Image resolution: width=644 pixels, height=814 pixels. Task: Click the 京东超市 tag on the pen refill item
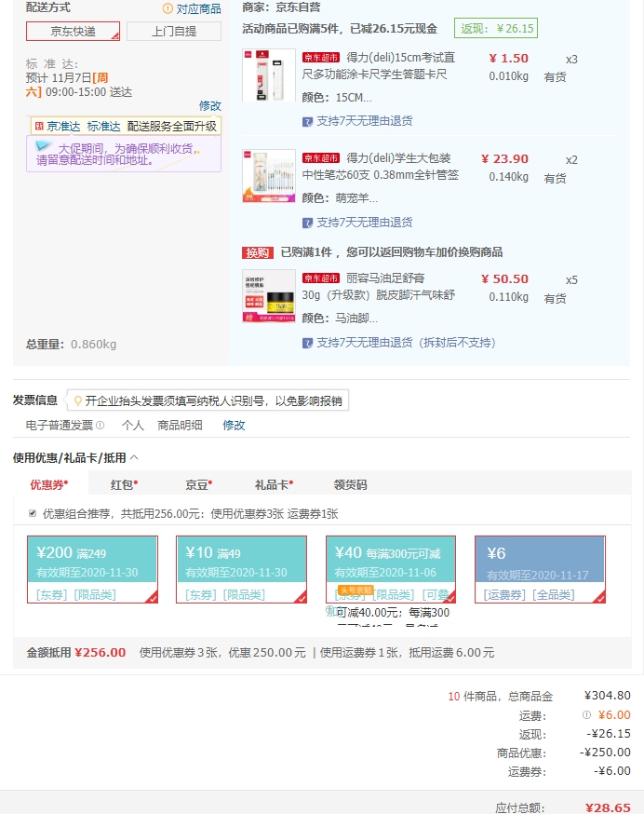tap(321, 157)
